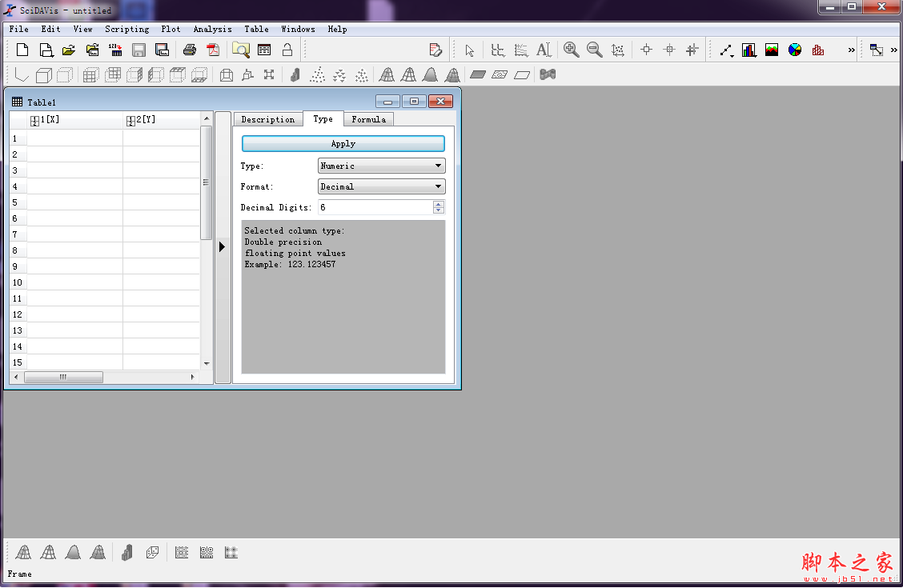The image size is (903, 588).
Task: Open the Analysis menu
Action: 212,29
